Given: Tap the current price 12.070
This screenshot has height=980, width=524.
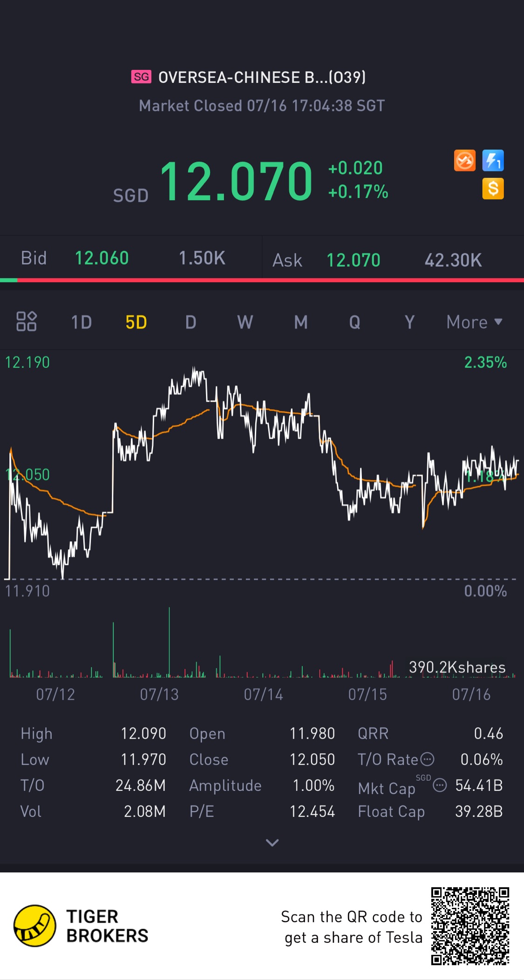Looking at the screenshot, I should click(236, 181).
